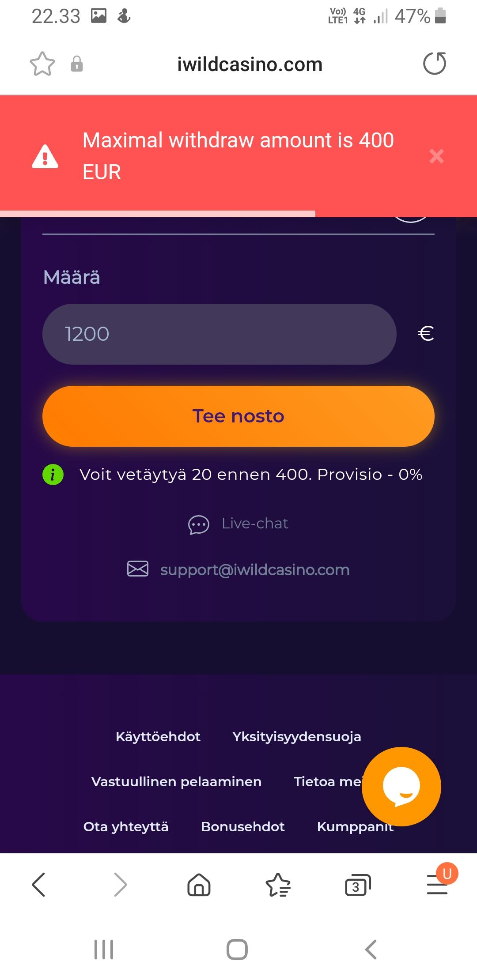The width and height of the screenshot is (477, 980).
Task: Tap the Määrä amount input field
Action: (219, 334)
